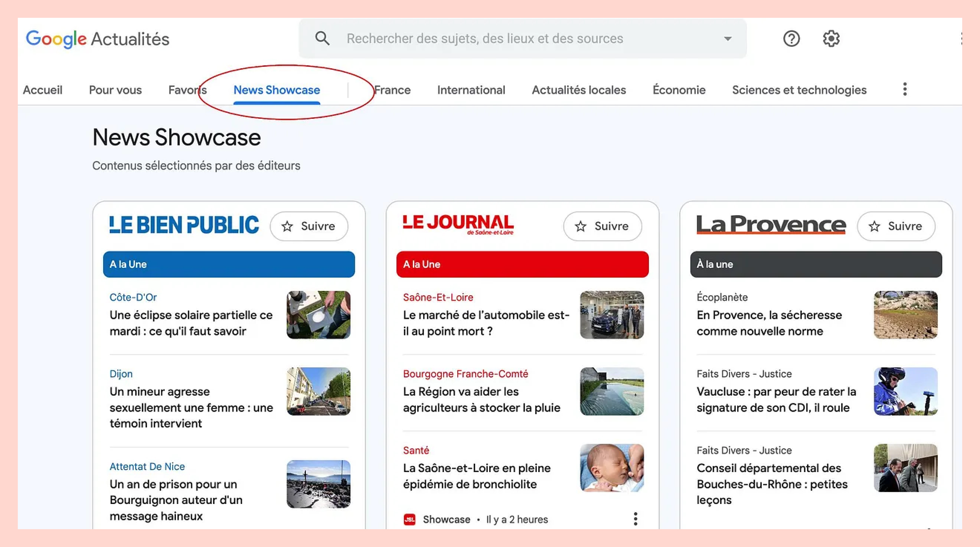Screen dimensions: 980x547
Task: Switch to the Accueil tab
Action: (43, 90)
